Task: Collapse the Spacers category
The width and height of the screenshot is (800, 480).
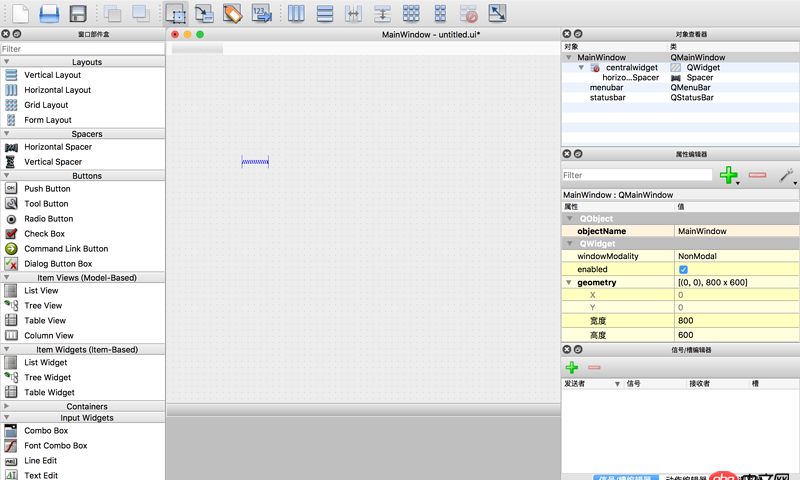Action: [7, 134]
